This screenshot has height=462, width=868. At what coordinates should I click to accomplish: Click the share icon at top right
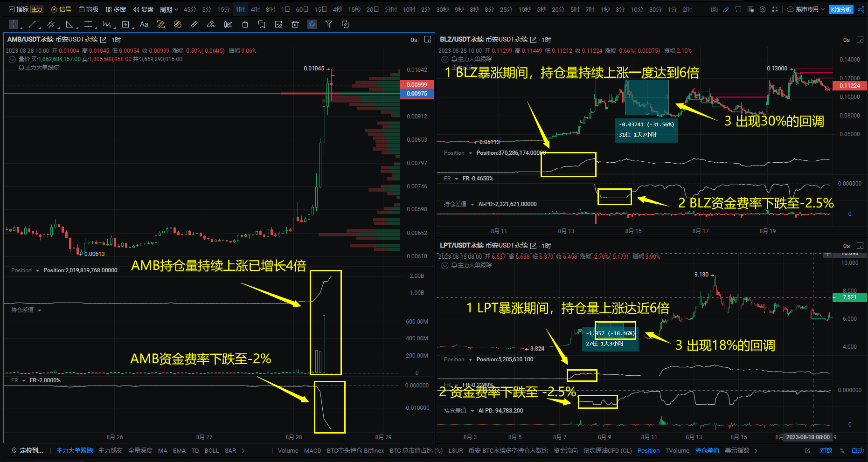pos(861,9)
